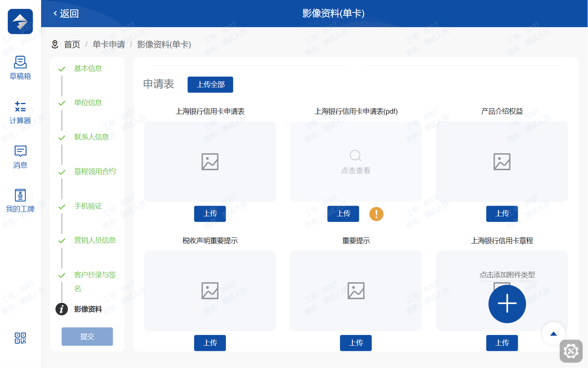The height and width of the screenshot is (368, 588).
Task: Click the 影像资料(单卡) breadcrumb text
Action: point(164,45)
